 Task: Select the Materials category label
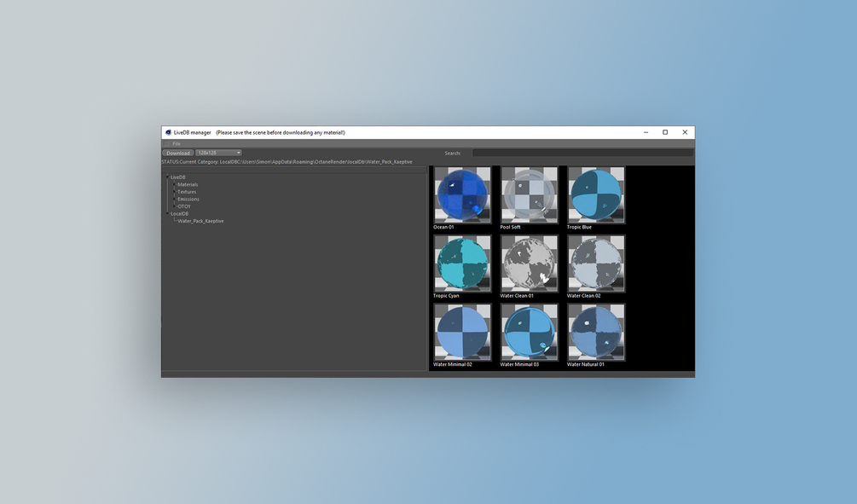pos(188,185)
